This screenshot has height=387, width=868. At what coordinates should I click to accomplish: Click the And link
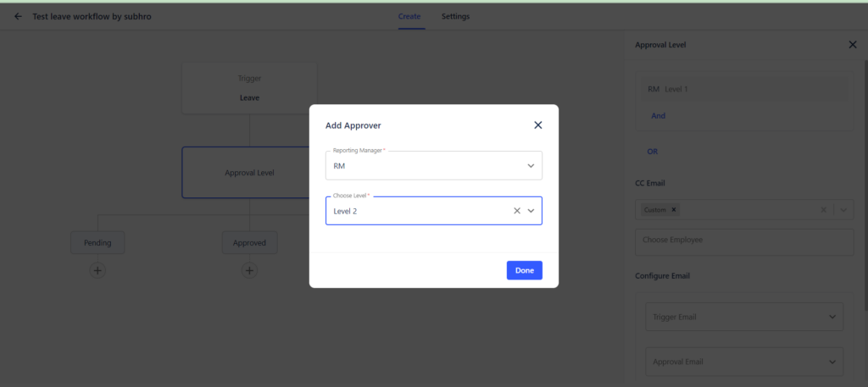point(658,116)
